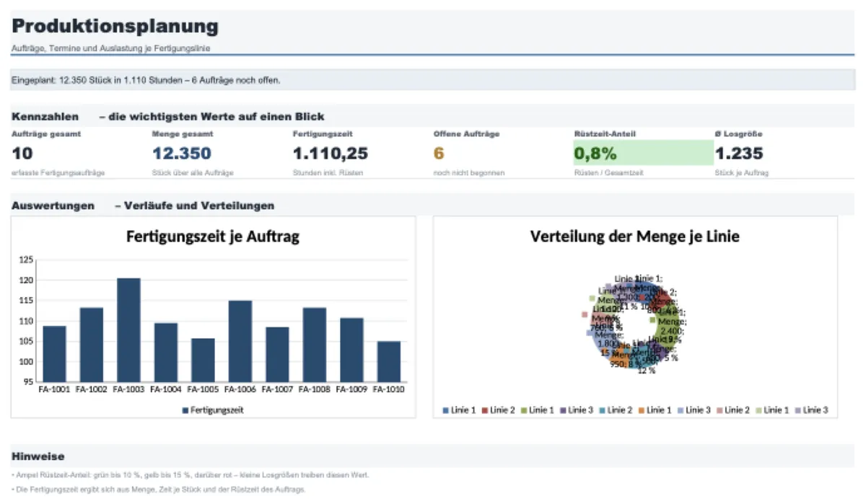This screenshot has width=866, height=504.
Task: Click the green Rüstzeit-Anteil cell 0,8%
Action: click(643, 153)
